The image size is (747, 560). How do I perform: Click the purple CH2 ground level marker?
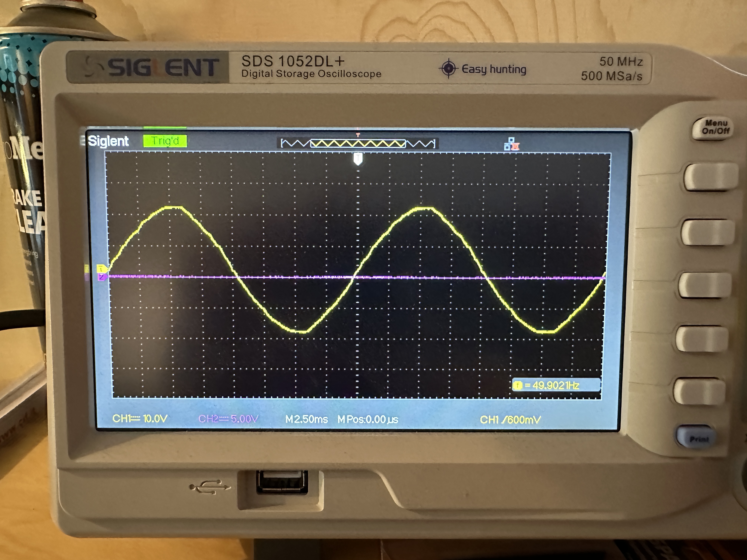coord(102,277)
